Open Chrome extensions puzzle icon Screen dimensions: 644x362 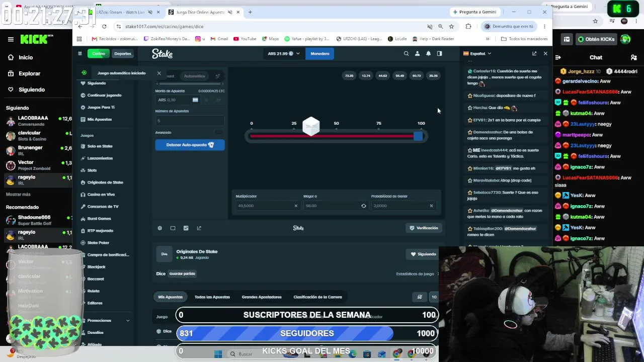pyautogui.click(x=468, y=26)
